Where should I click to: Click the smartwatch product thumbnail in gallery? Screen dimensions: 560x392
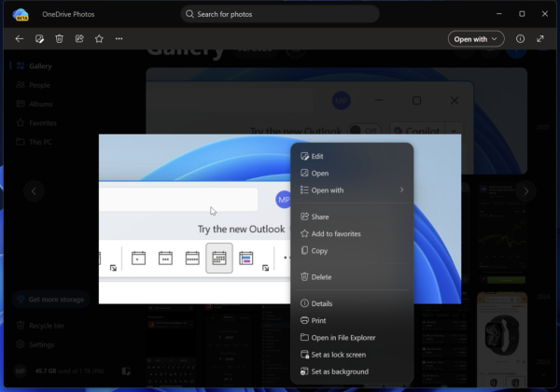point(502,339)
